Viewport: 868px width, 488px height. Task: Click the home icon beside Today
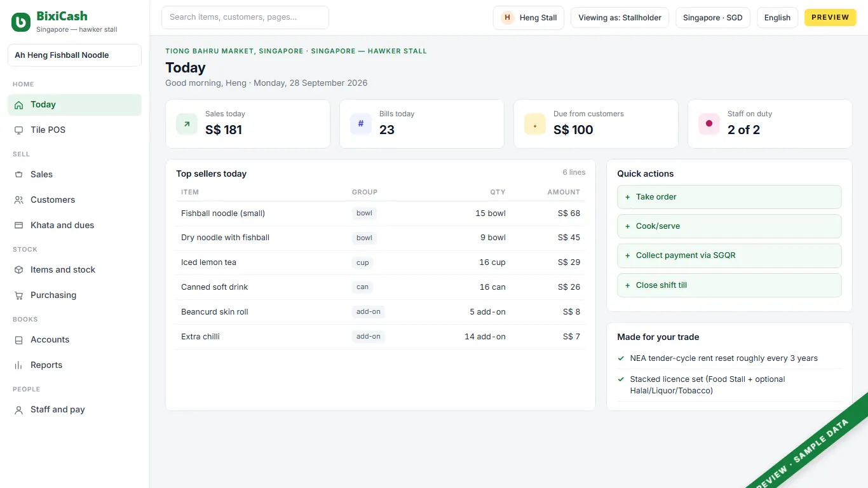click(x=18, y=105)
